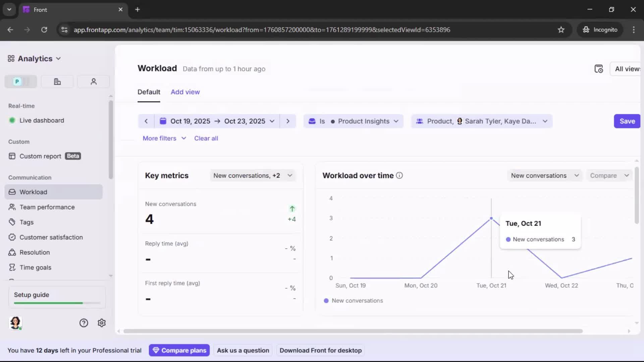Open the Resolution analytics section
The image size is (644, 362).
(34, 252)
